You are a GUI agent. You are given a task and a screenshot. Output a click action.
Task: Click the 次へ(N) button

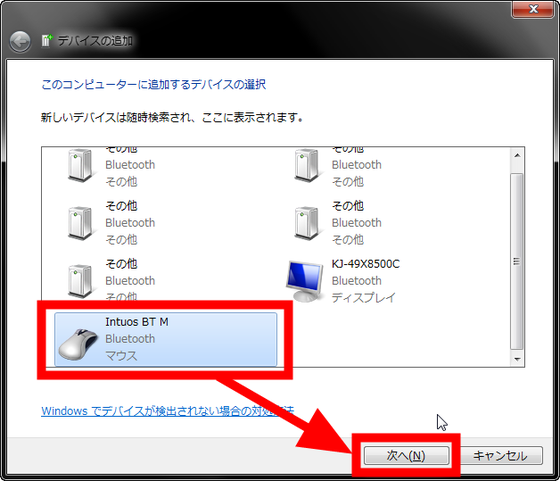(406, 455)
